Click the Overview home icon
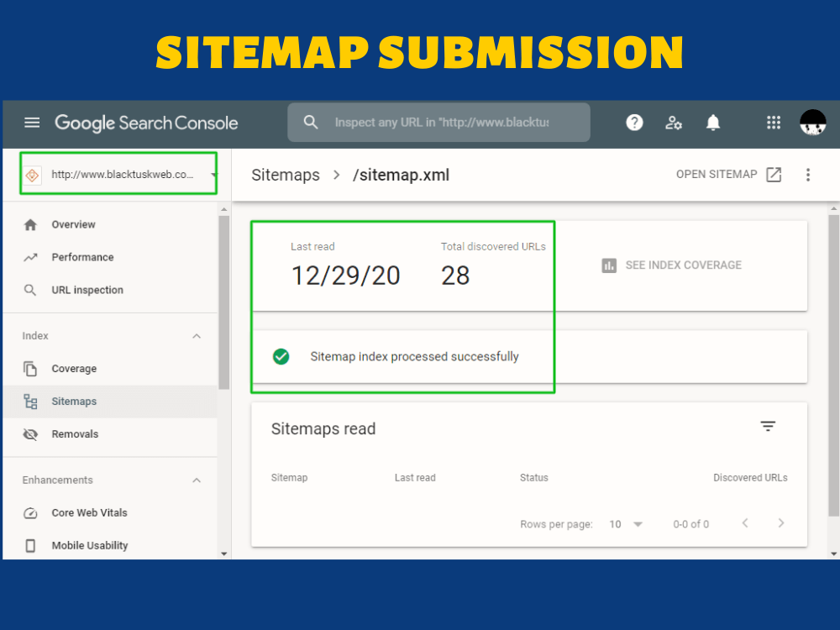 tap(30, 225)
